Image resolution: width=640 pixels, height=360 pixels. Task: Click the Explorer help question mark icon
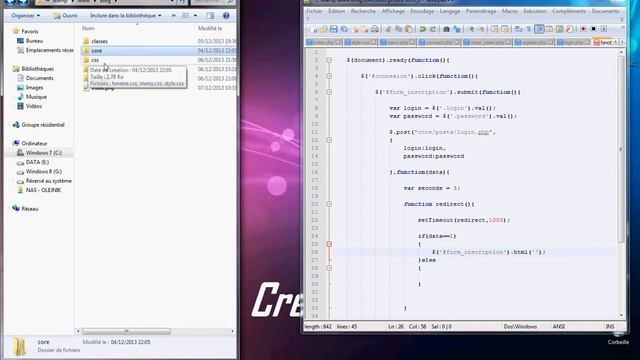click(x=226, y=16)
